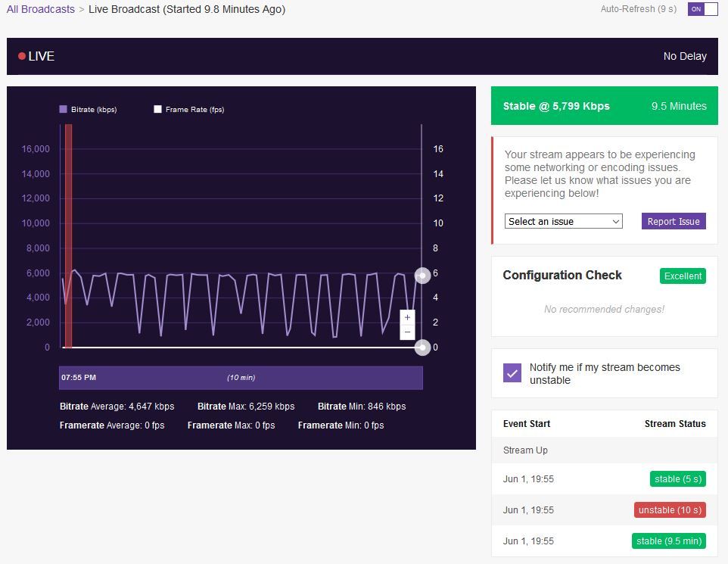The height and width of the screenshot is (564, 728).
Task: Click the Stable @ 5,799 Kbps banner
Action: coord(604,106)
